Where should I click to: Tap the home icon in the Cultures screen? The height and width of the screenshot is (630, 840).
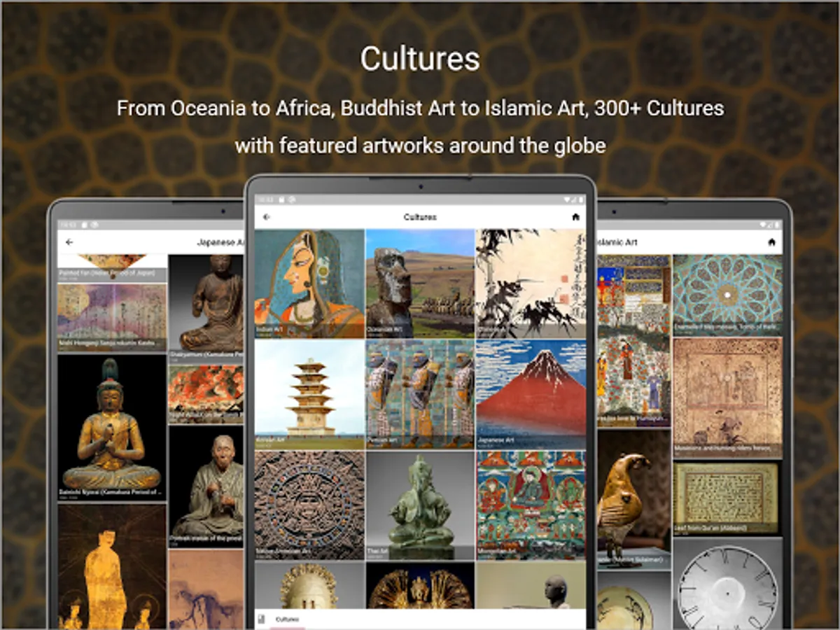(575, 217)
